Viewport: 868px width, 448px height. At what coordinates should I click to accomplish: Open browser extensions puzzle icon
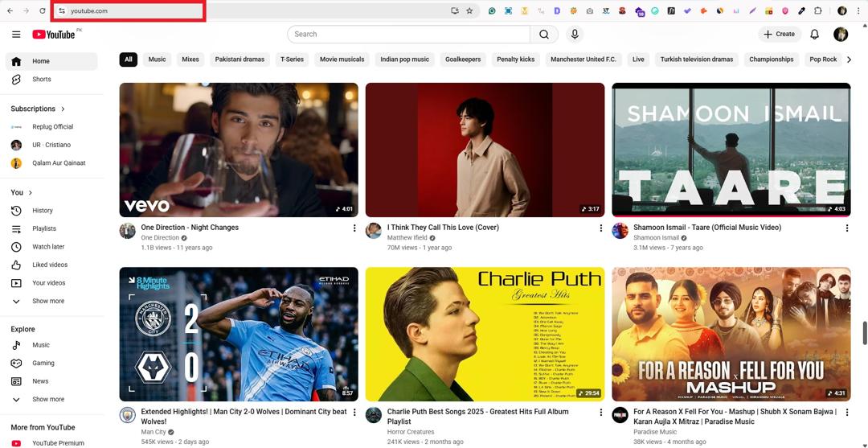point(817,10)
